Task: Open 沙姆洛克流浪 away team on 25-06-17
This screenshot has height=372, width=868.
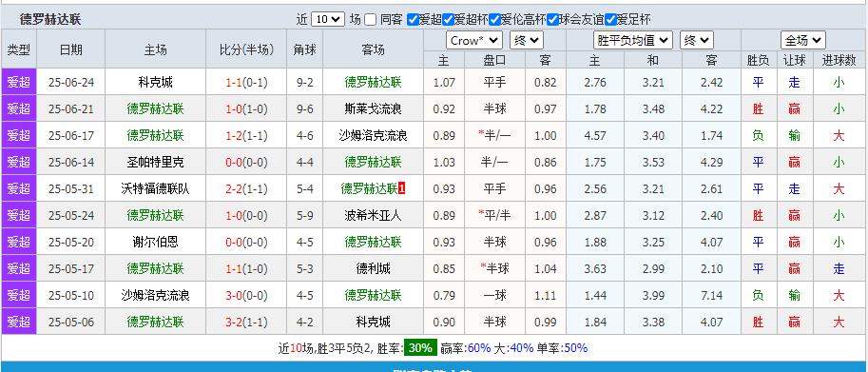Action: point(373,136)
